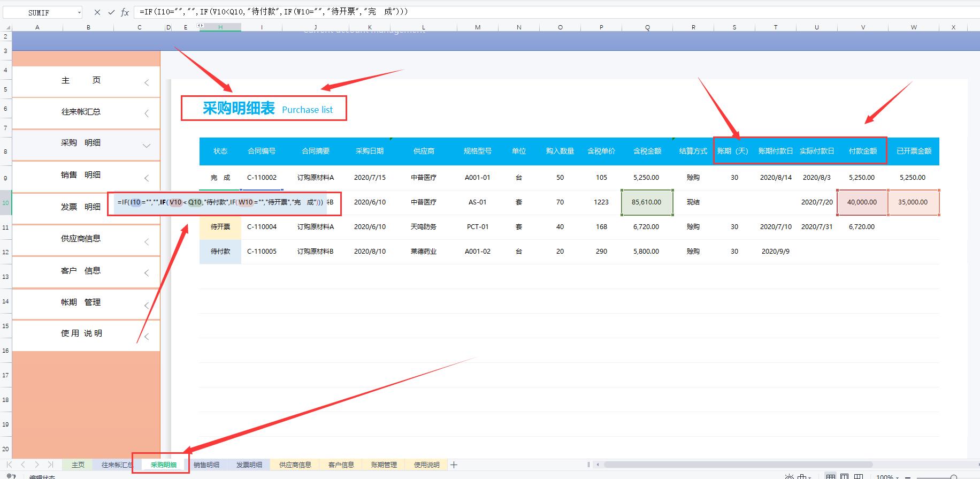Switch to the 供应商信息 sheet tab

(x=295, y=465)
